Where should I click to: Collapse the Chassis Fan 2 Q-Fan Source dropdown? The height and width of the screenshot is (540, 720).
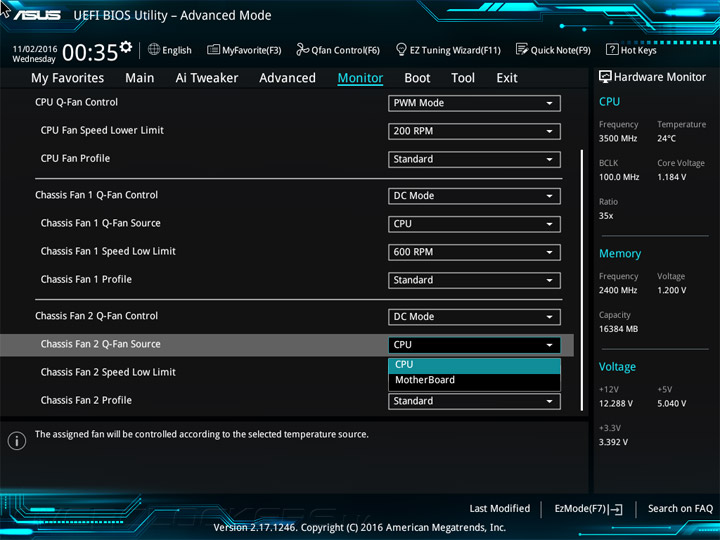(474, 345)
